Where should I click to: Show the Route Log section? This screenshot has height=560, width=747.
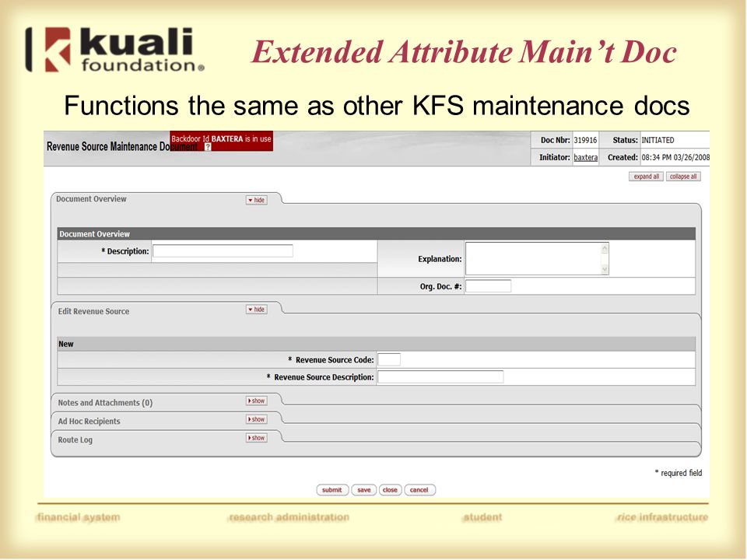tap(256, 438)
